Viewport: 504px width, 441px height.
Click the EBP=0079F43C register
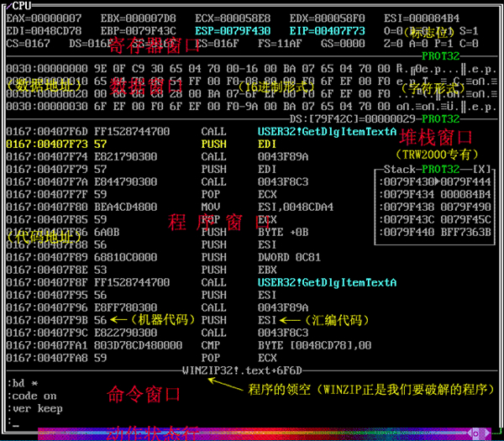[139, 31]
